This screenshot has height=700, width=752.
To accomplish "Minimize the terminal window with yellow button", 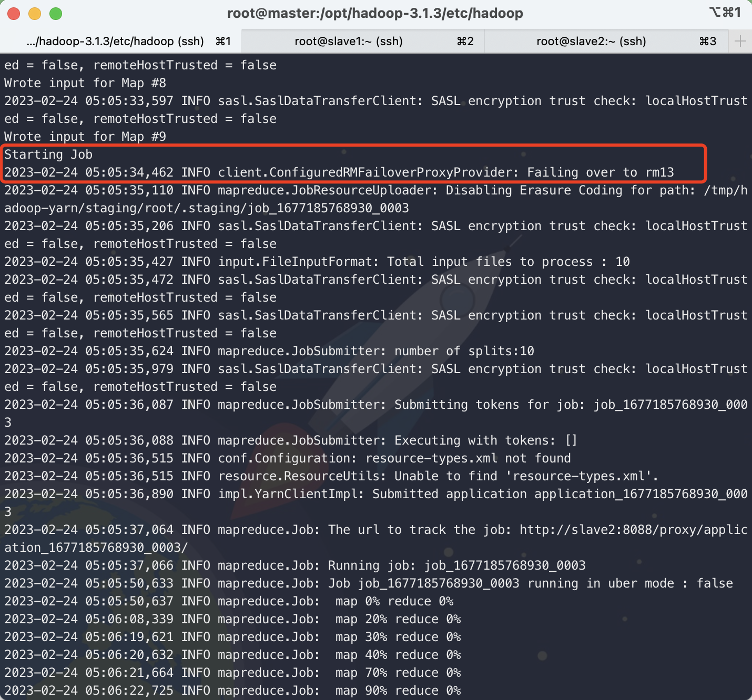I will pos(35,14).
